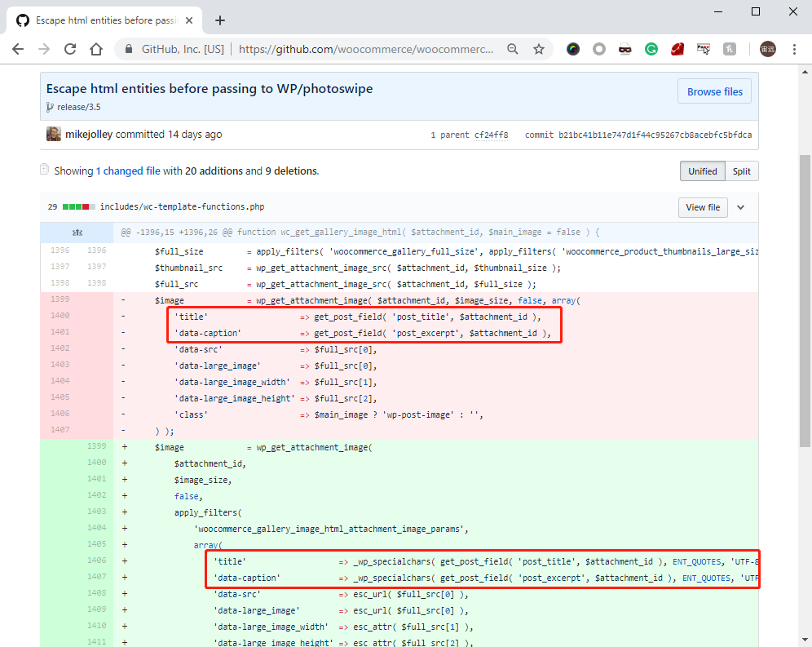Click the 'woocommerce_gallery_image_html_attachment_image_params' string
The height and width of the screenshot is (647, 812).
point(331,529)
